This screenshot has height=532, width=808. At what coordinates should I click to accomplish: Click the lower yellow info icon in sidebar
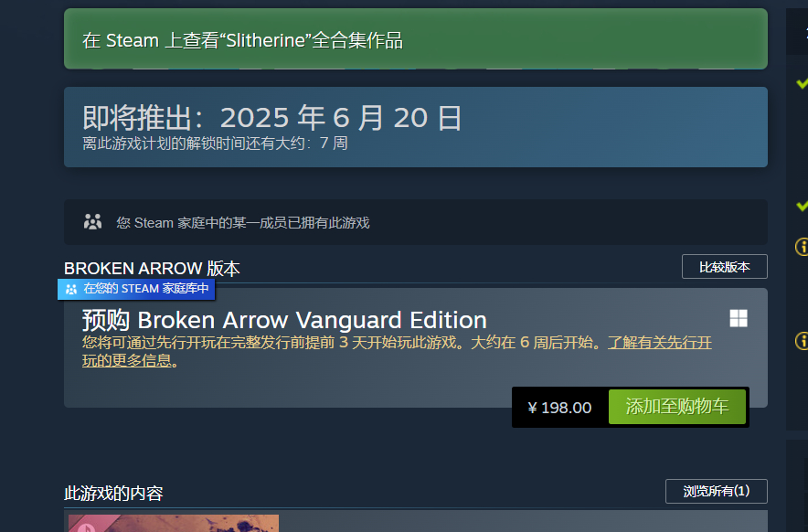pos(802,341)
